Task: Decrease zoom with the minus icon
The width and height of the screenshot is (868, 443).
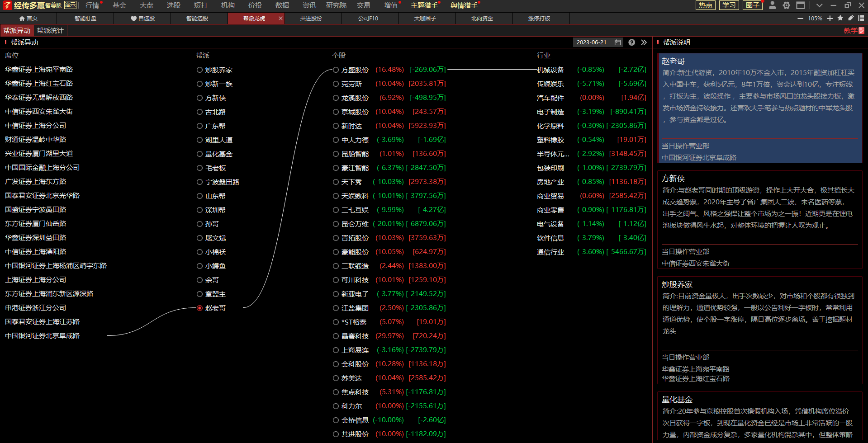Action: (x=801, y=19)
